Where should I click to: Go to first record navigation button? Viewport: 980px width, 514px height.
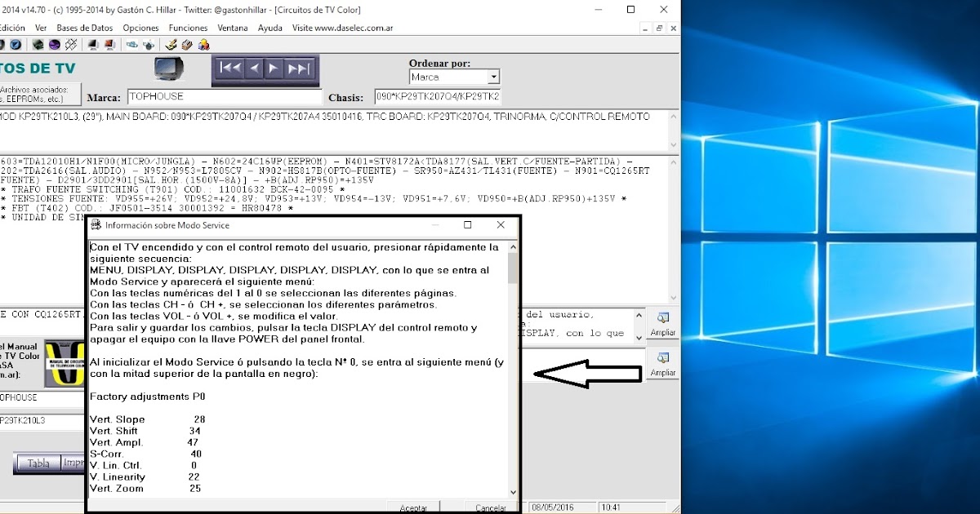(x=230, y=69)
